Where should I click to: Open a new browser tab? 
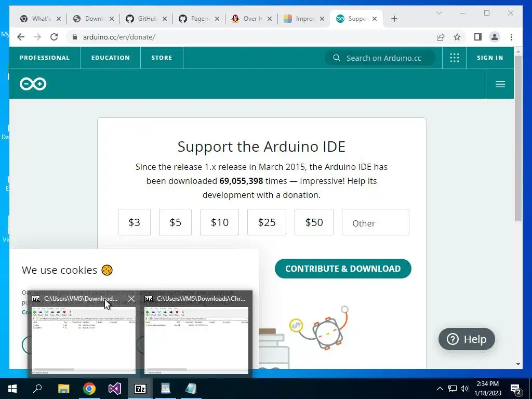point(394,19)
